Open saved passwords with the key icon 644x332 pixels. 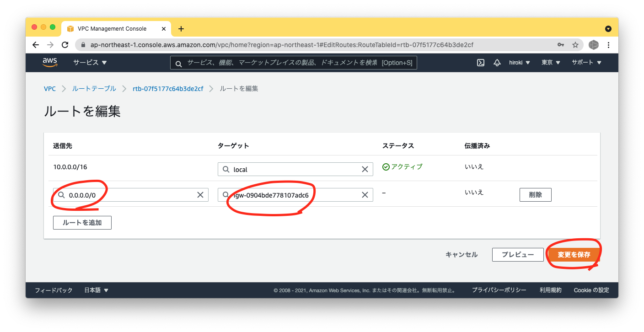click(561, 45)
